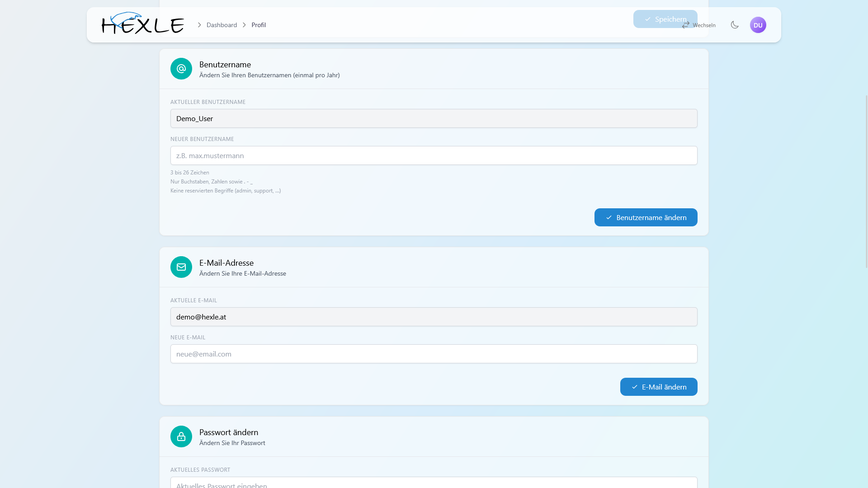Click the chevron before Profil breadcrumb
The image size is (868, 488).
click(x=244, y=25)
